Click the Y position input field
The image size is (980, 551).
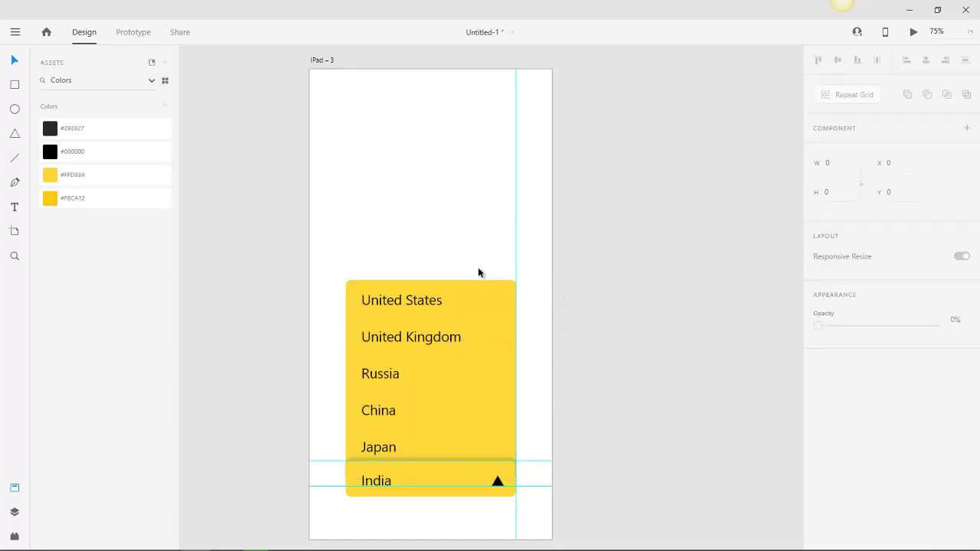pos(902,192)
